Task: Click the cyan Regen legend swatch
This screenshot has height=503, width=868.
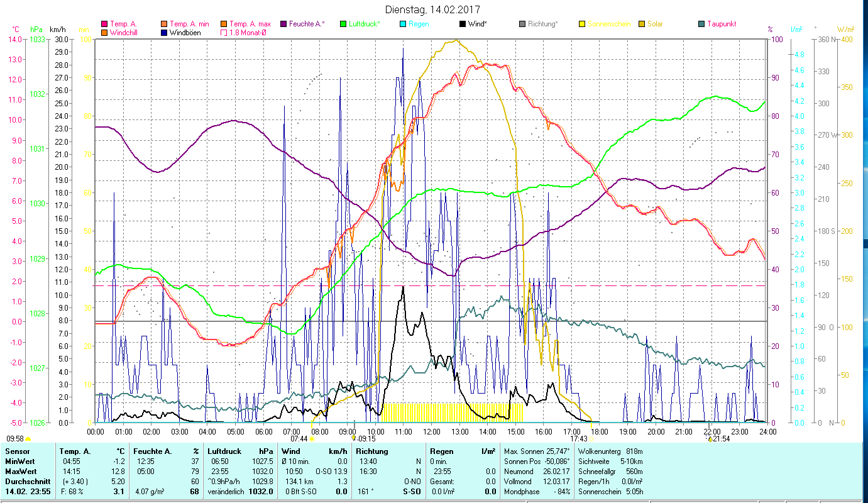Action: click(403, 24)
